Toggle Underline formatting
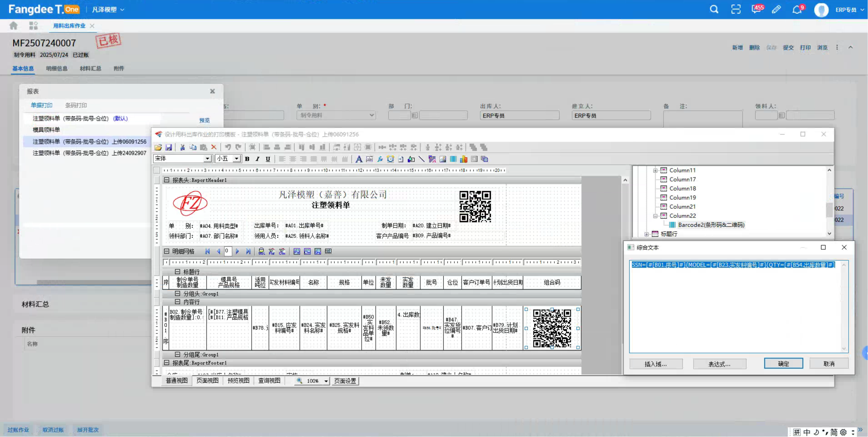868x437 pixels. 268,159
